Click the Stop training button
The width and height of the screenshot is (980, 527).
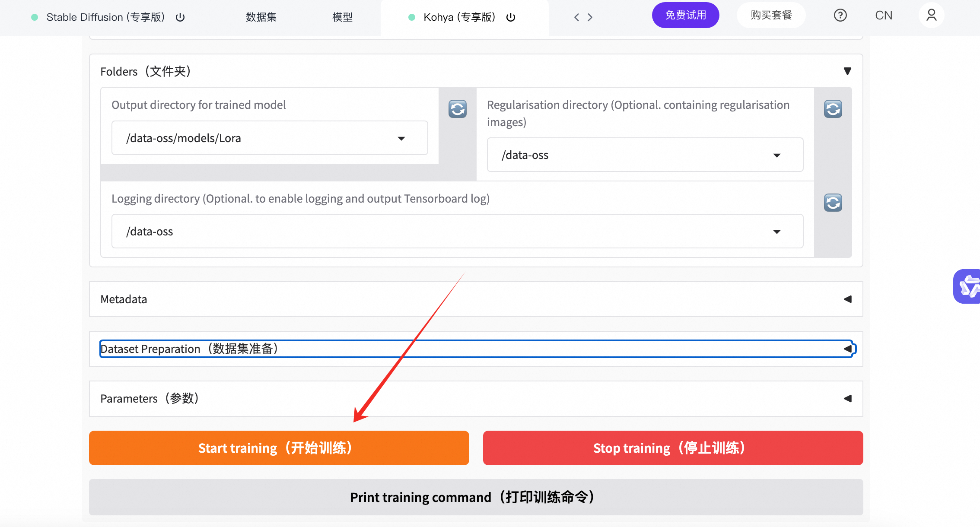click(673, 448)
